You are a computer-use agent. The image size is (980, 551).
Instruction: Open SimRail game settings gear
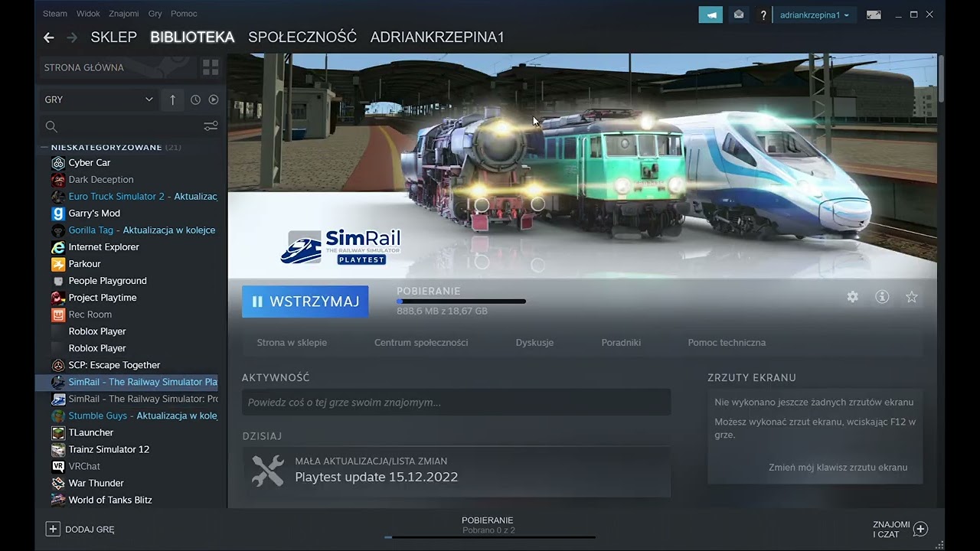pos(852,297)
